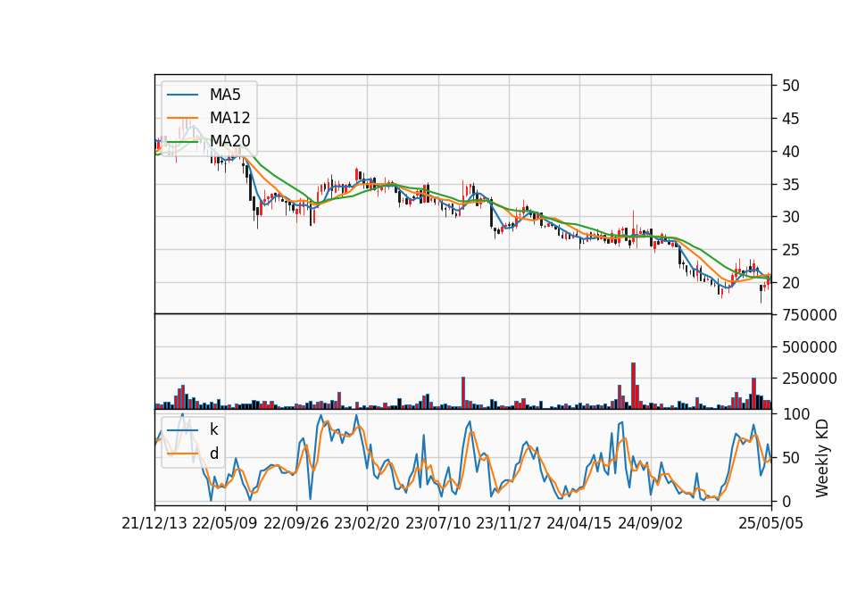Click the 24/04/15 date tick label
This screenshot has height=616, width=857.
(579, 523)
